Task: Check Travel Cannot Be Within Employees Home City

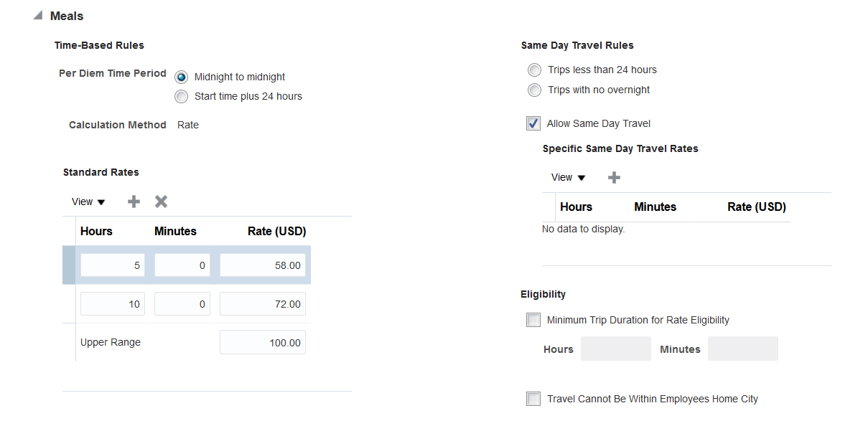Action: pos(533,399)
